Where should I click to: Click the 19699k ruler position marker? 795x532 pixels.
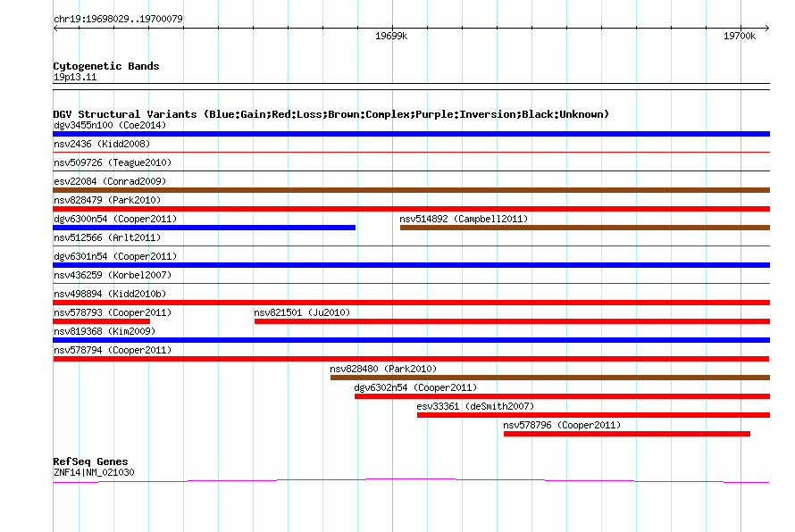[391, 36]
